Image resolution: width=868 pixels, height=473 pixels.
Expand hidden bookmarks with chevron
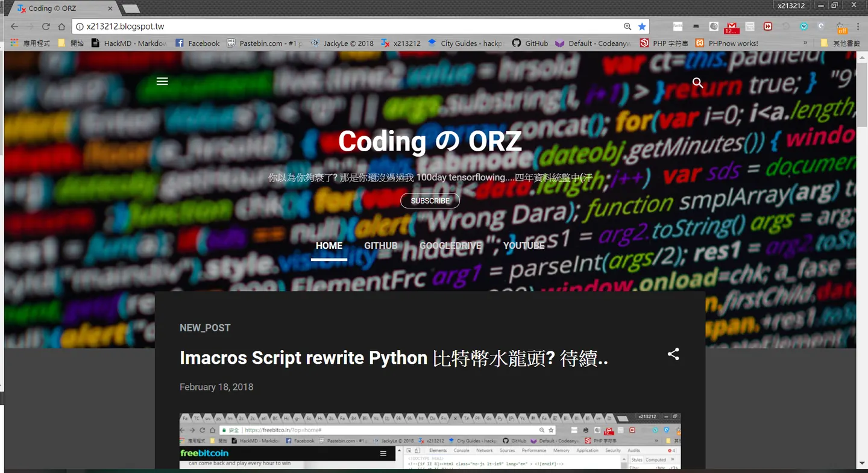(x=805, y=43)
